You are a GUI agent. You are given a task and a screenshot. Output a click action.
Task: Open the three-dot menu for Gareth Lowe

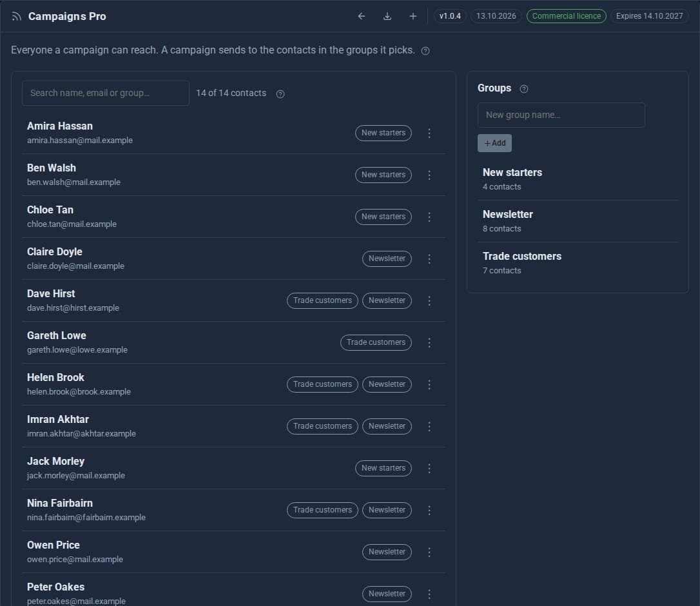click(429, 342)
